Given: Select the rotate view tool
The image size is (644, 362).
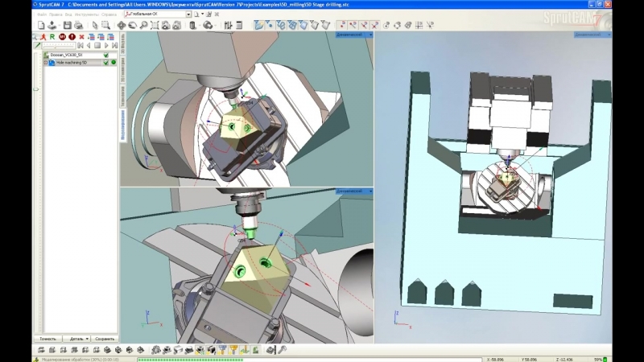Looking at the screenshot, I should coord(132,26).
